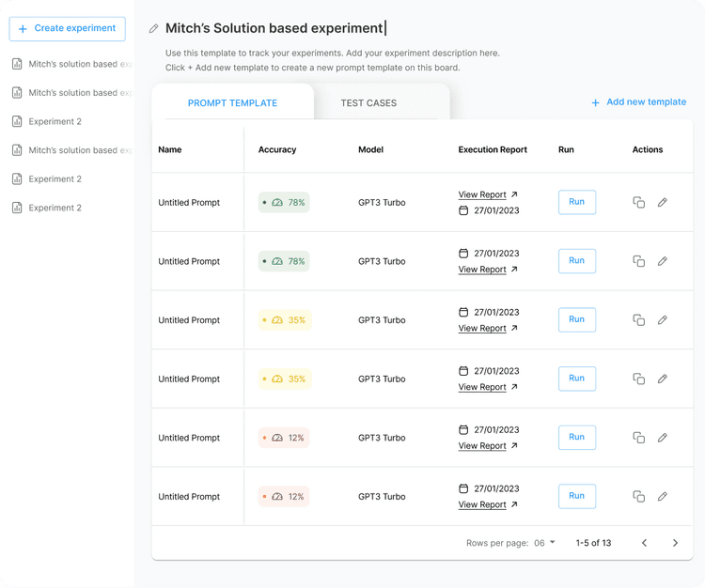Open View Report for the last row
The image size is (705, 588).
[x=482, y=504]
